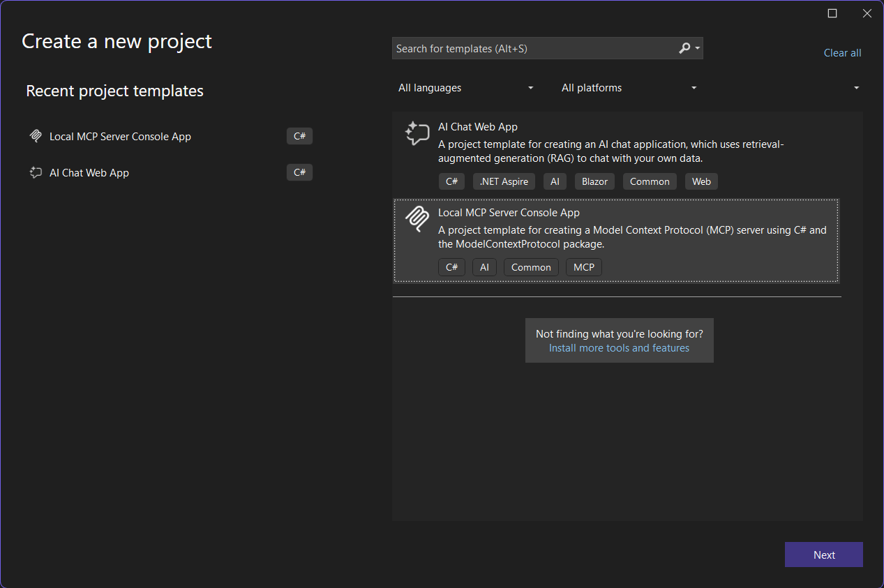Click the Web tag
The image size is (884, 588).
(701, 181)
